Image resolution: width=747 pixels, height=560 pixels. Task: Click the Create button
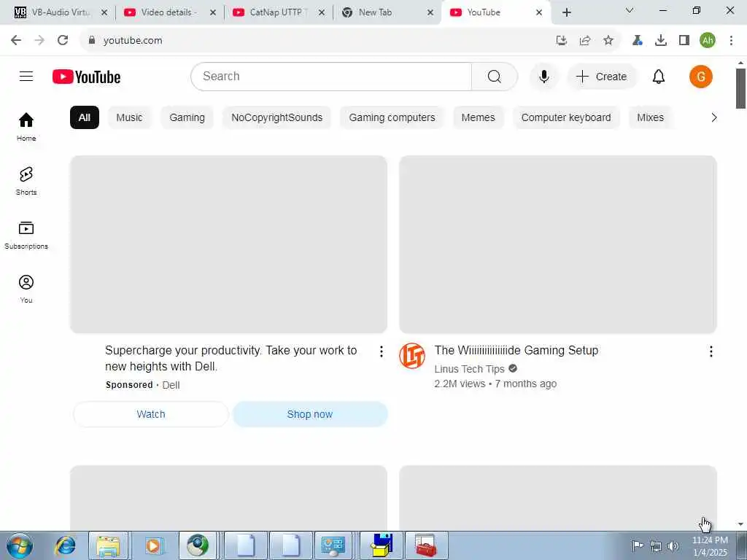602,76
